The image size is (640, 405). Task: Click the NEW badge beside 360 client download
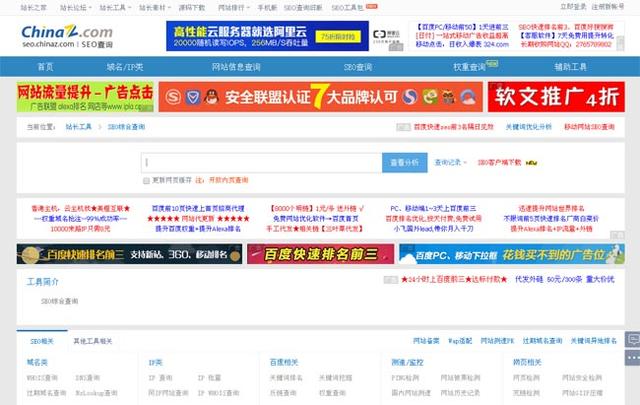point(531,163)
